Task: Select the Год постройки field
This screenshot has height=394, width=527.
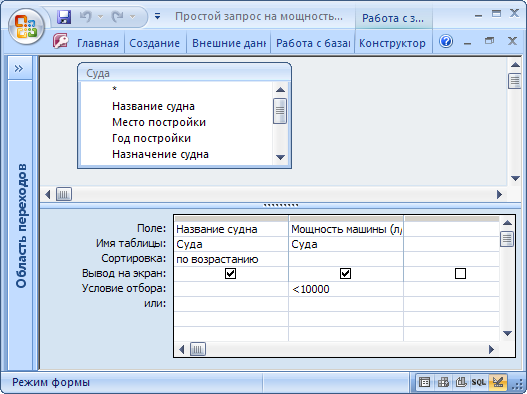Action: pos(151,138)
